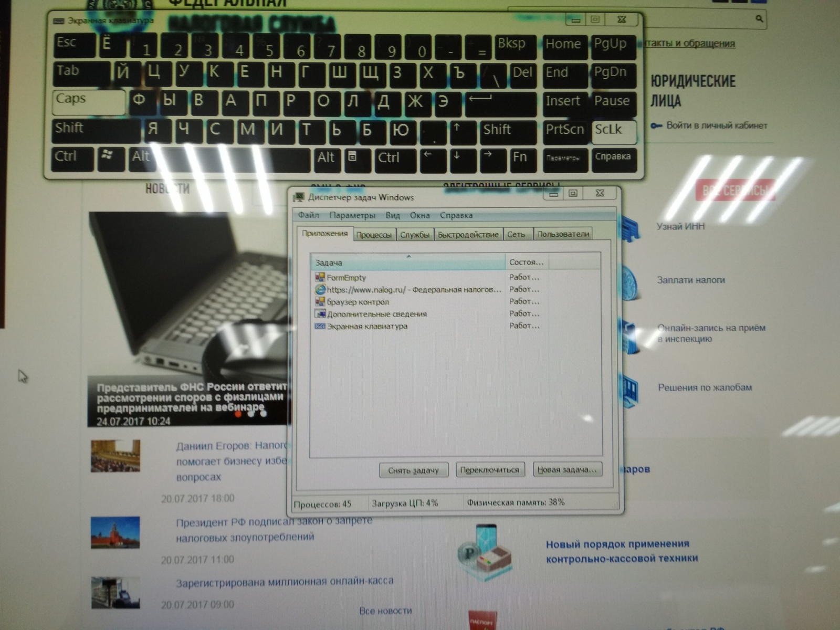Viewport: 840px width, 630px height.
Task: Click the «Новая задача…» button
Action: 567,469
